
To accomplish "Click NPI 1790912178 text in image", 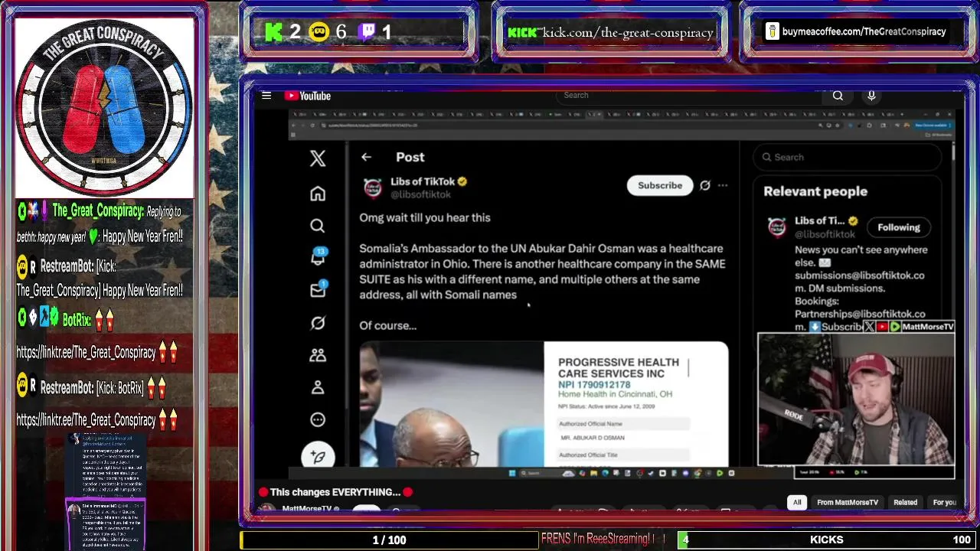I will pos(594,384).
